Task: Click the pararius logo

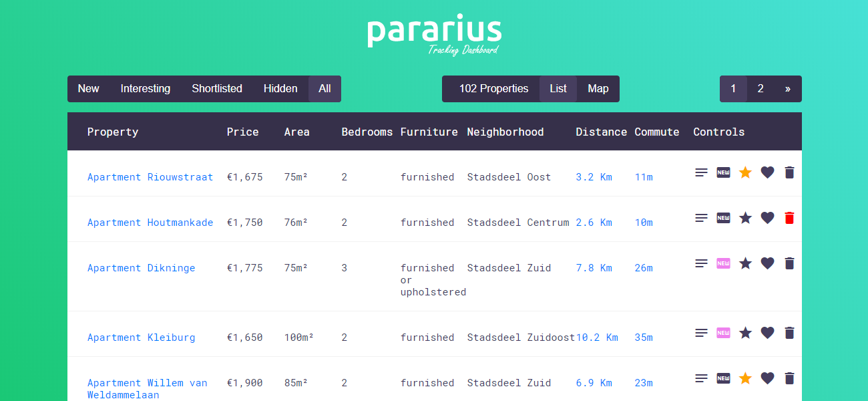Action: tap(434, 33)
